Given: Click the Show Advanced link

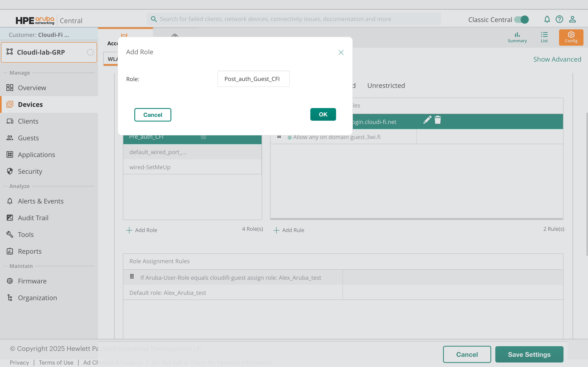Looking at the screenshot, I should pyautogui.click(x=557, y=59).
